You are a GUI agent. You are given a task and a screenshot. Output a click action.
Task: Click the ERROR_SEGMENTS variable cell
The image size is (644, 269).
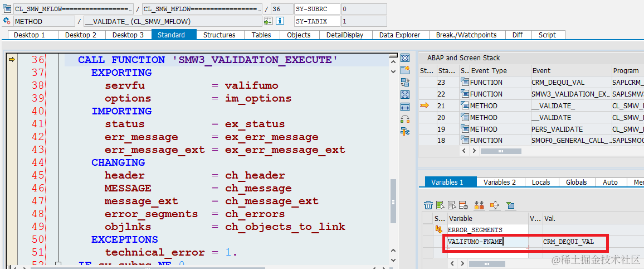(487, 230)
